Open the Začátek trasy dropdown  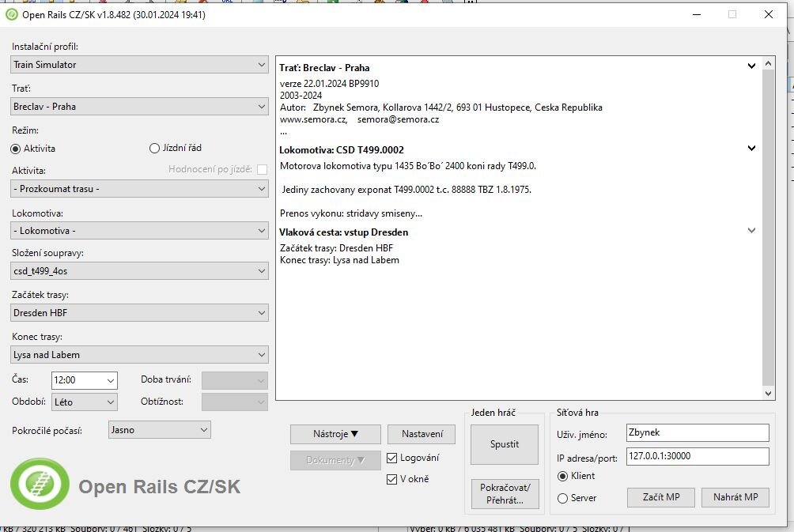pyautogui.click(x=139, y=313)
